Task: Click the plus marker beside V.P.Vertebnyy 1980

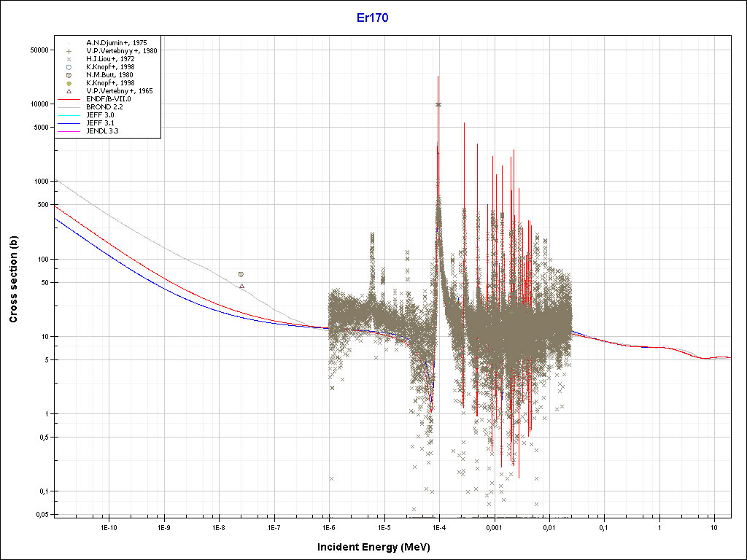Action: pos(69,51)
